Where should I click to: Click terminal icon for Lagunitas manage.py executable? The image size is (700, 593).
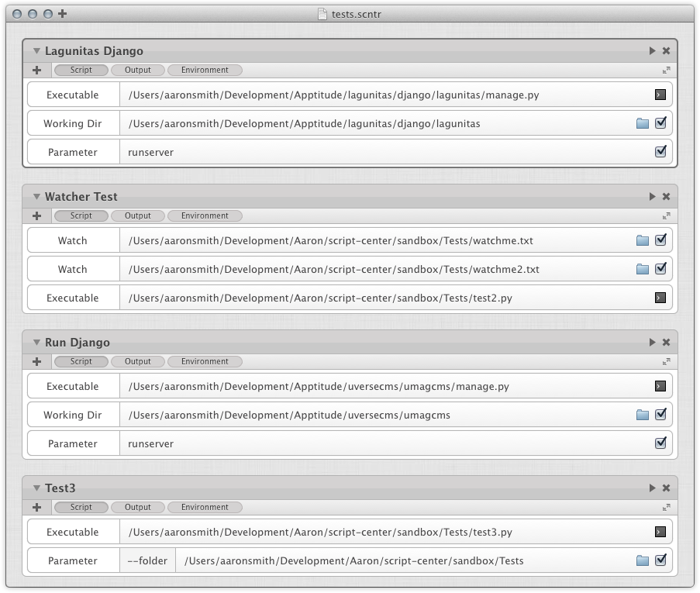660,95
